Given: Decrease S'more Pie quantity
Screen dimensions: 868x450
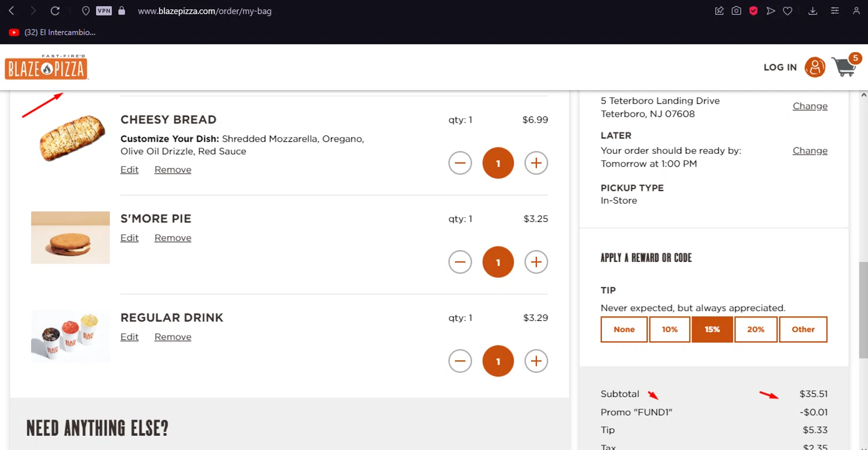Looking at the screenshot, I should 460,262.
